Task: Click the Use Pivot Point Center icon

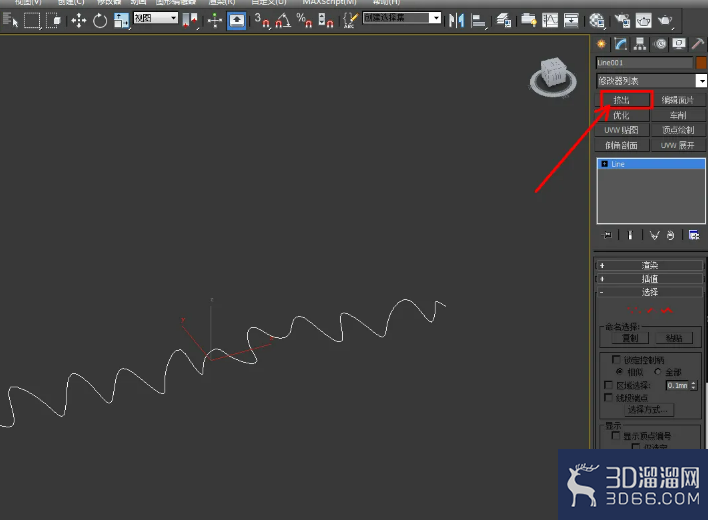Action: click(x=190, y=20)
